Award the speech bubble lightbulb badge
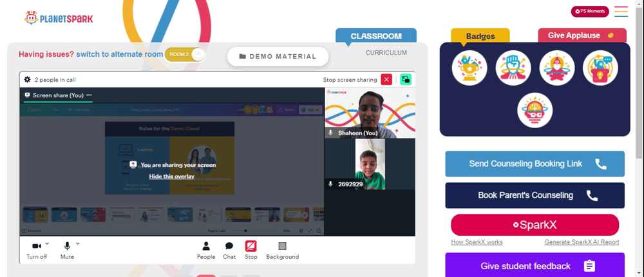Screen dimensions: 644x277 [x=600, y=68]
